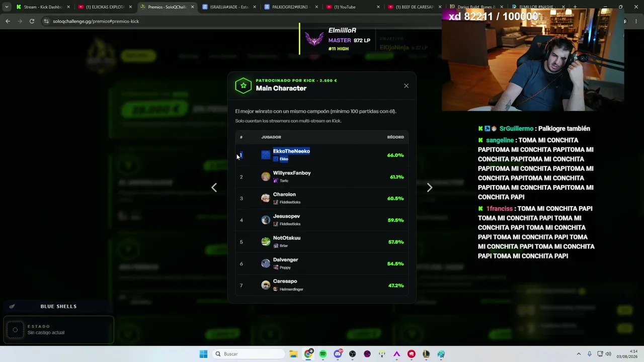Screen dimensions: 644x362
Task: Open Dalvenger player avatar
Action: pyautogui.click(x=266, y=263)
